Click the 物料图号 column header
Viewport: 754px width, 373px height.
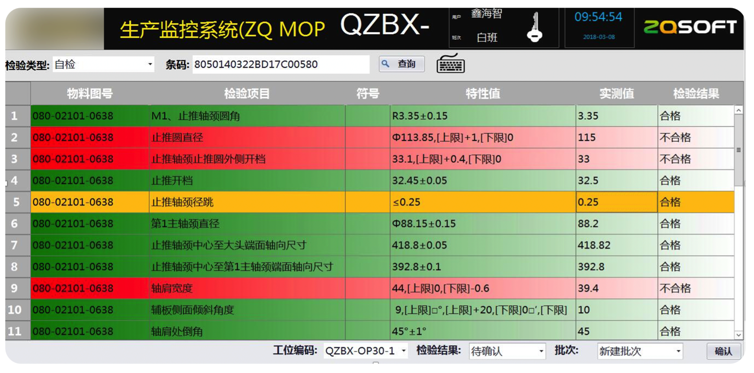tap(90, 94)
